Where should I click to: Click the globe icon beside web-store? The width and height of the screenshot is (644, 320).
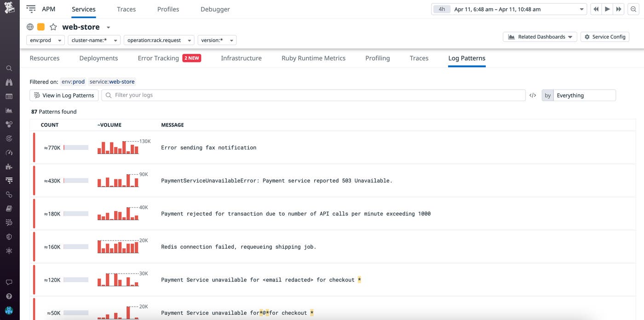[30, 27]
